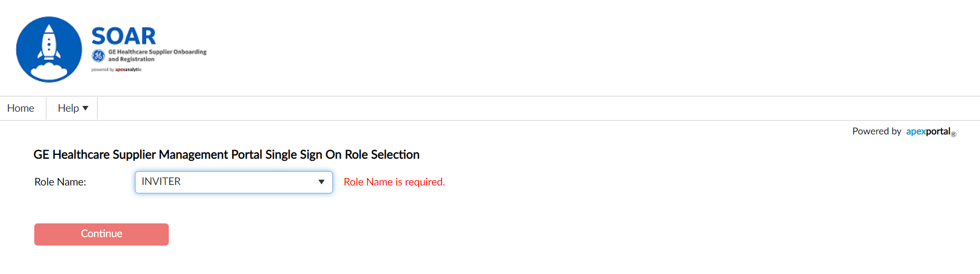Click the SOAR rocket logo icon

click(x=49, y=49)
